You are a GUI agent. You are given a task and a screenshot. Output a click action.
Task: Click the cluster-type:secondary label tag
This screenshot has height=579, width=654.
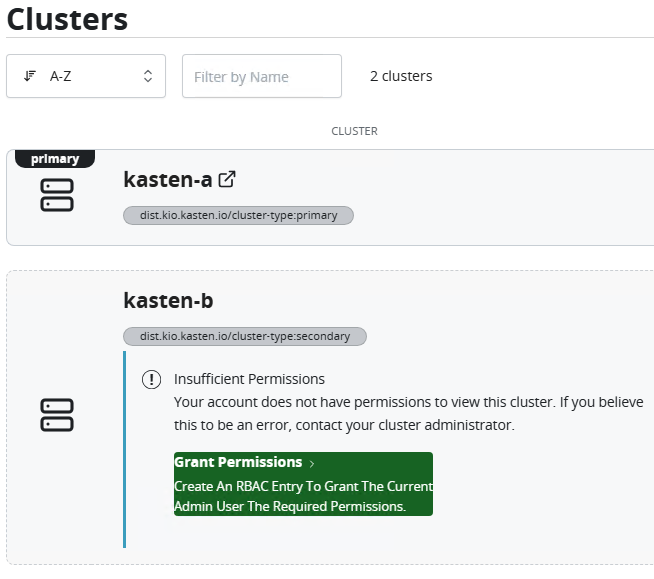click(245, 336)
